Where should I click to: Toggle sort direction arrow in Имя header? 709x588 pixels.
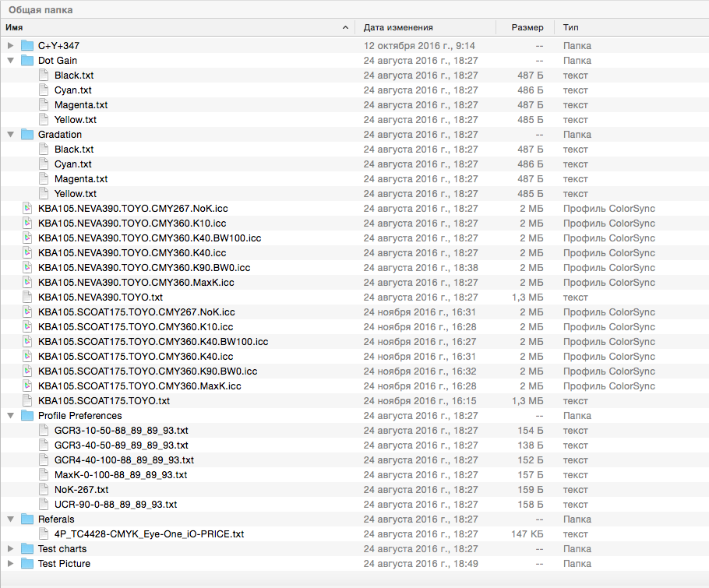345,27
